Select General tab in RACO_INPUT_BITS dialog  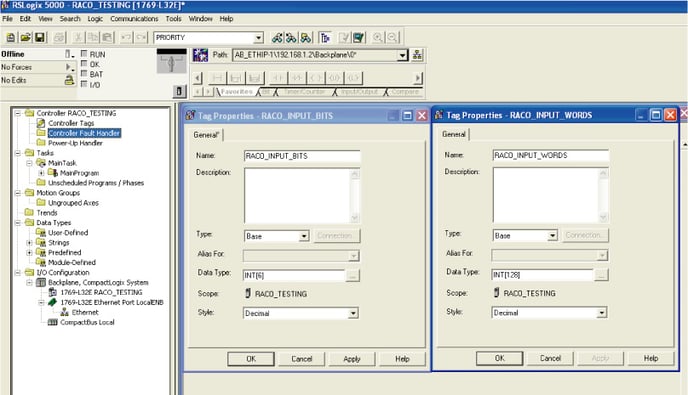coord(206,135)
